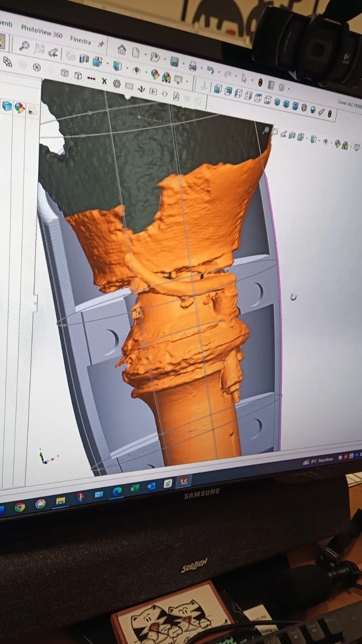Click the circled X icon on left toolbar
The height and width of the screenshot is (644, 362).
(37, 67)
